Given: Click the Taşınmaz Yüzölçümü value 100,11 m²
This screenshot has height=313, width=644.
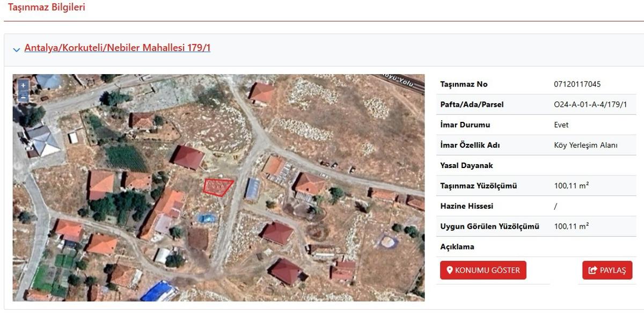Looking at the screenshot, I should coord(571,186).
